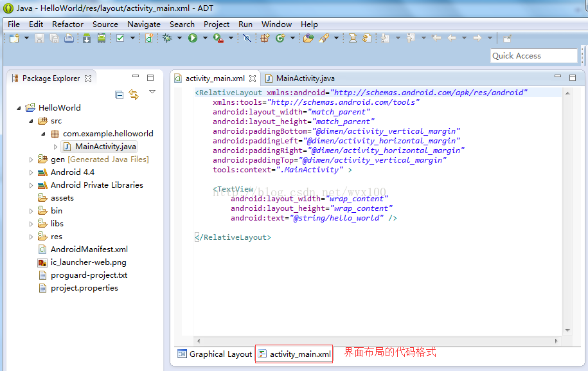Collapse the src folder arrow
Screen dimensions: 588x371
tap(31, 121)
